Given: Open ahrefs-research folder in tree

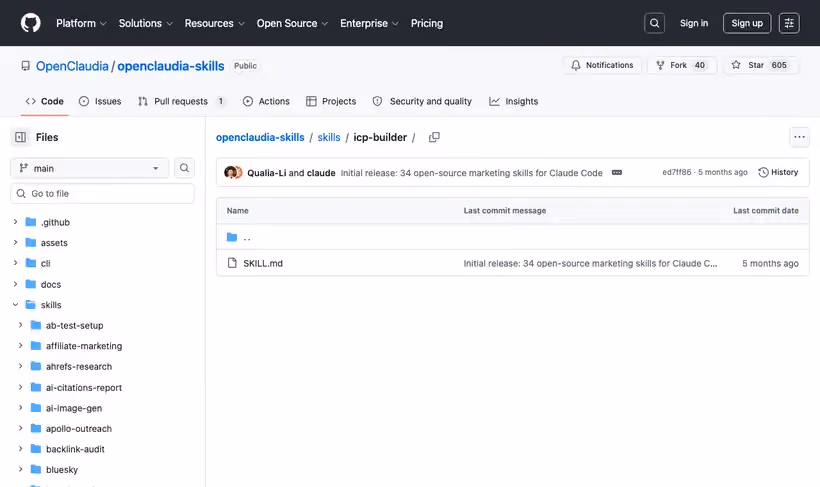Looking at the screenshot, I should click(78, 366).
